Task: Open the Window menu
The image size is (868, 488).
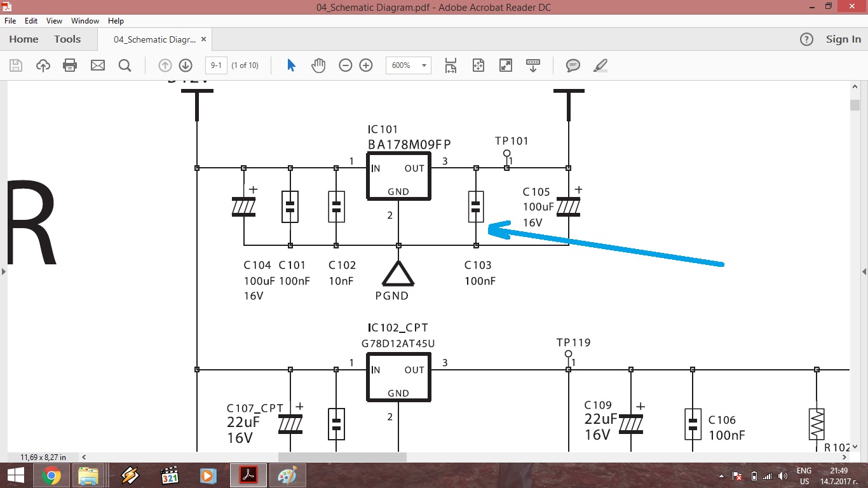Action: [85, 21]
